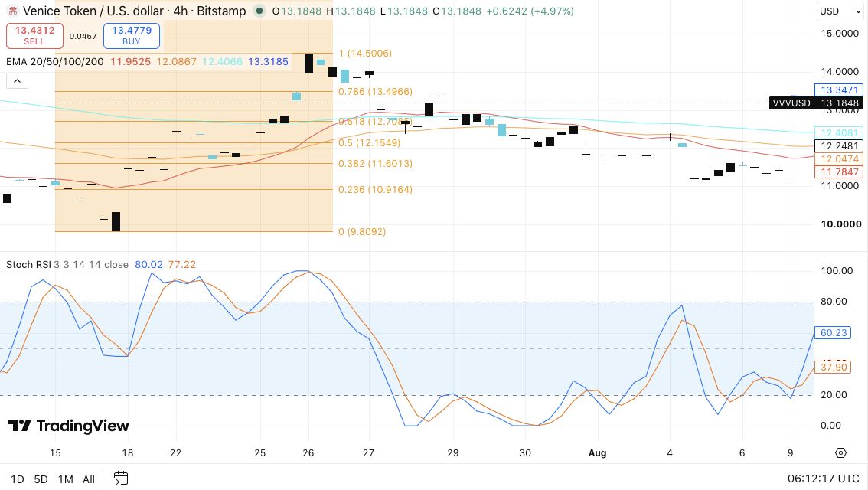Click the 60.23 Stoch RSI axis tag
868x490 pixels.
[x=833, y=333]
